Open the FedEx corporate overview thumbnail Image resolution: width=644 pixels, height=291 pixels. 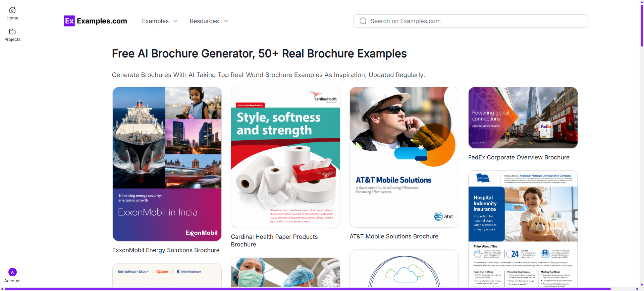click(523, 118)
